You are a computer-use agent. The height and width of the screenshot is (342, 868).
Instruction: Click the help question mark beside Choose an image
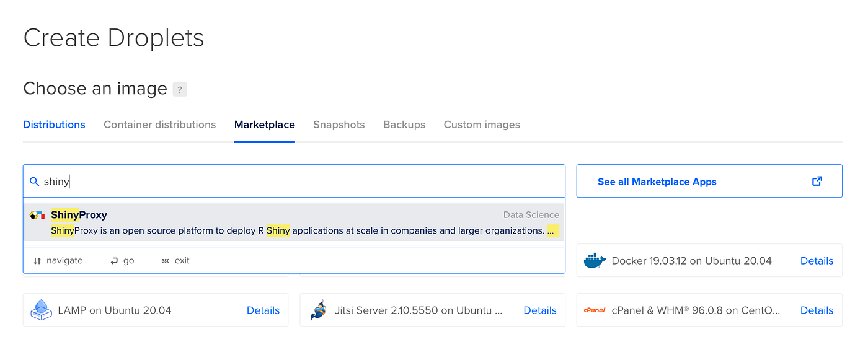coord(180,89)
